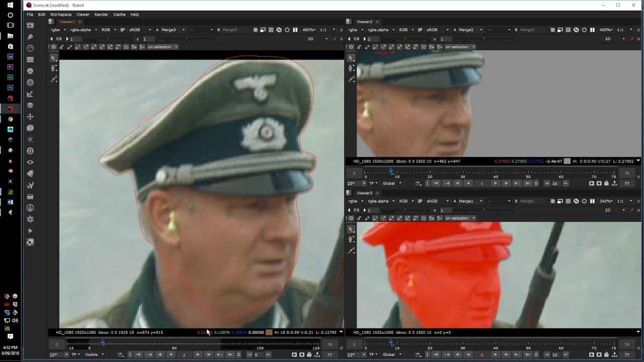Open the MetaData tag icon
The image size is (644, 362).
[x=30, y=173]
